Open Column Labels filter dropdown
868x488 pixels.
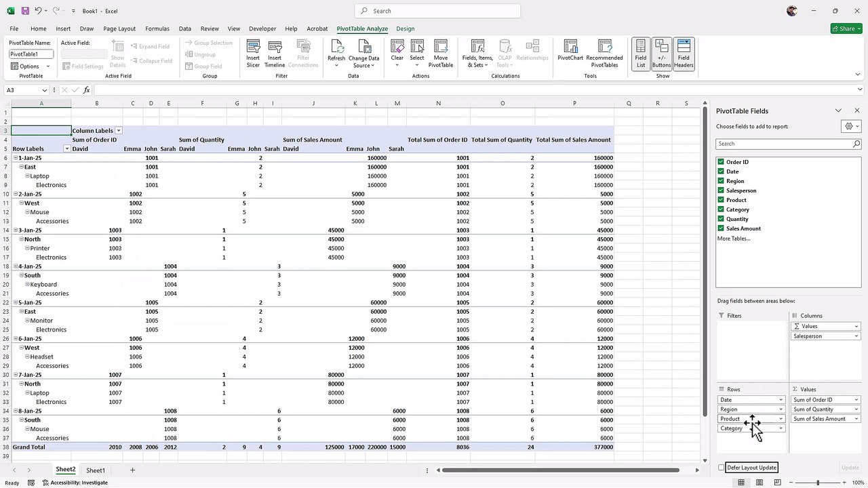pyautogui.click(x=118, y=131)
